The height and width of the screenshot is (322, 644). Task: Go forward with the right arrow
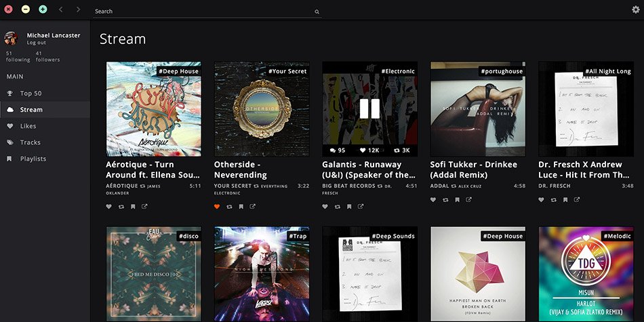(x=78, y=9)
